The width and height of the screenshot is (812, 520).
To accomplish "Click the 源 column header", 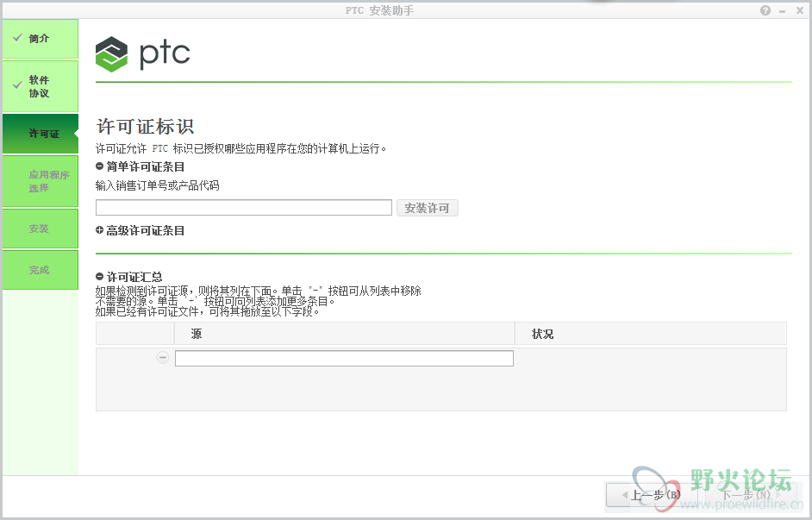I will point(345,334).
